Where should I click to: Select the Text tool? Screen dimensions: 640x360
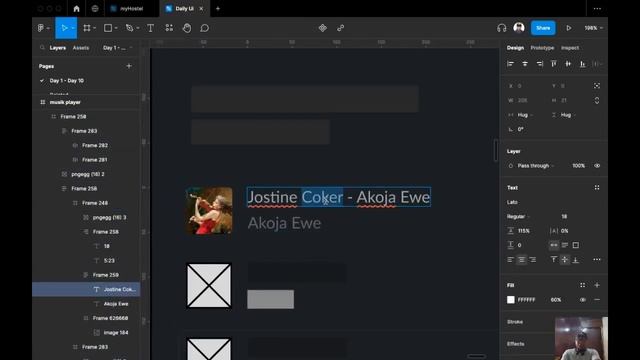(151, 28)
